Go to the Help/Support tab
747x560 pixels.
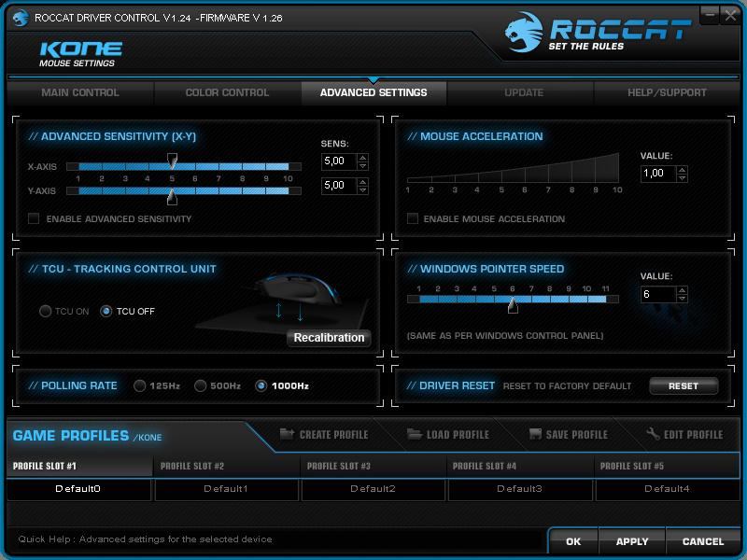point(667,92)
